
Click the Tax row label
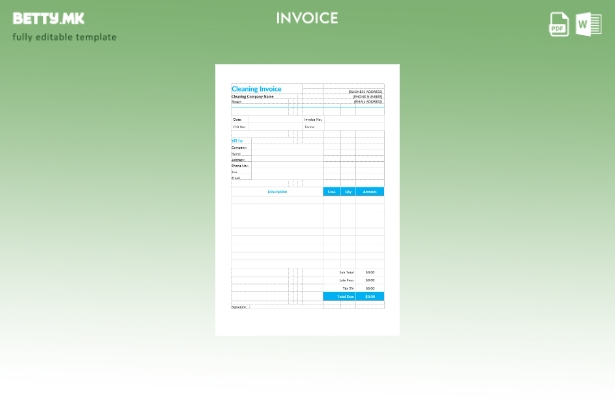click(348, 288)
